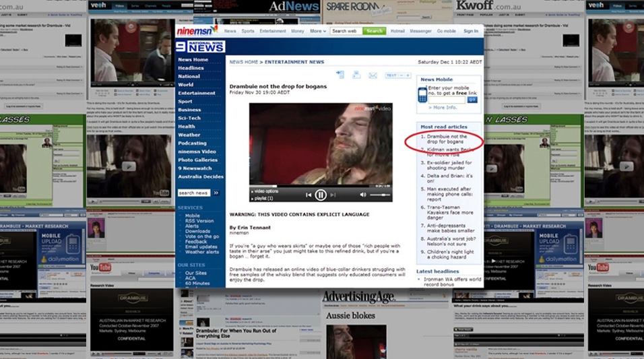Click the ninemsn logo
The height and width of the screenshot is (359, 644).
tap(197, 31)
